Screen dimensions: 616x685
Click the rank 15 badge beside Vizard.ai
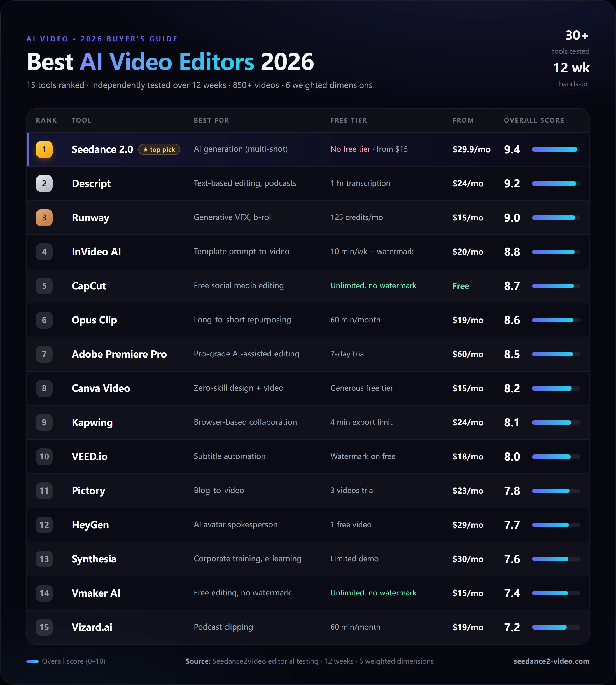click(x=44, y=628)
